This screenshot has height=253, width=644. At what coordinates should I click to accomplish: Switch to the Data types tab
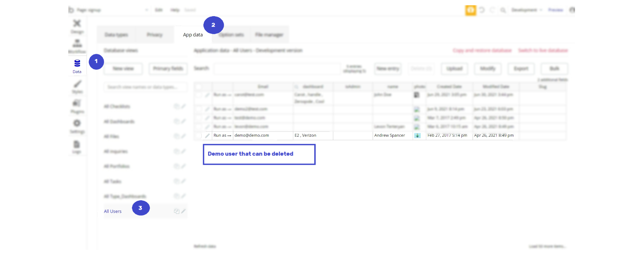coord(116,35)
